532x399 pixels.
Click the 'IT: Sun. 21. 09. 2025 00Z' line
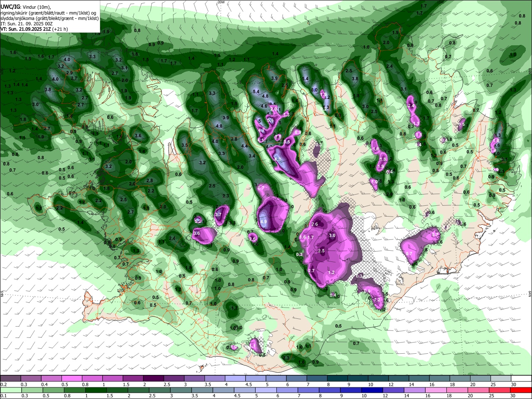(x=27, y=24)
